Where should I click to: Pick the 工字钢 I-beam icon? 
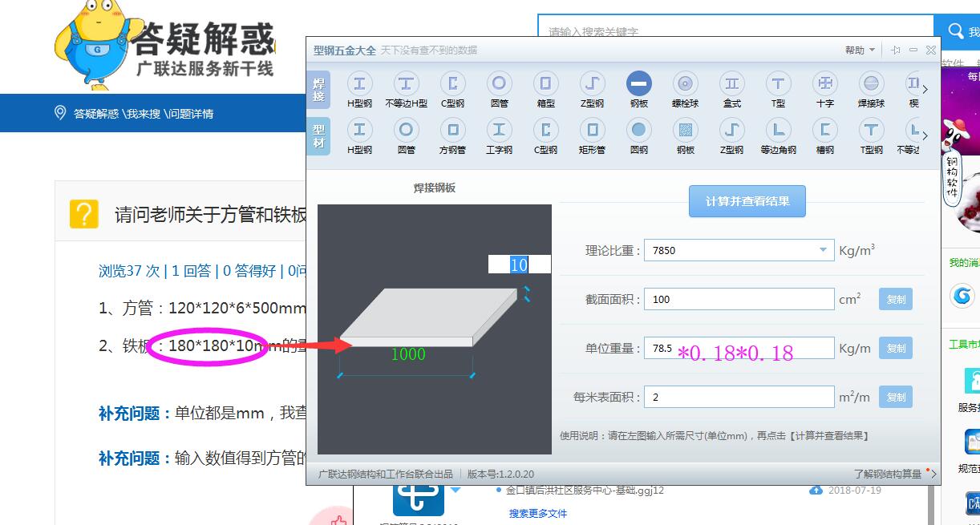pyautogui.click(x=499, y=135)
